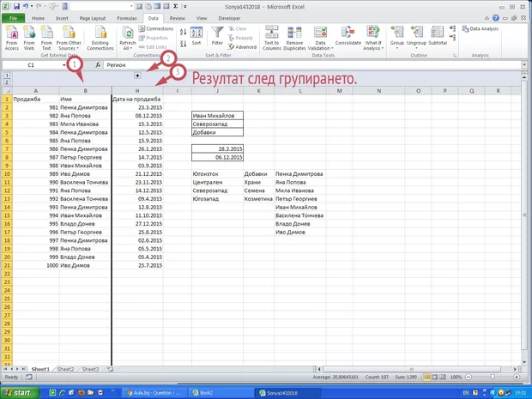532x399 pixels.
Task: Click the From Access icon
Action: tap(13, 36)
